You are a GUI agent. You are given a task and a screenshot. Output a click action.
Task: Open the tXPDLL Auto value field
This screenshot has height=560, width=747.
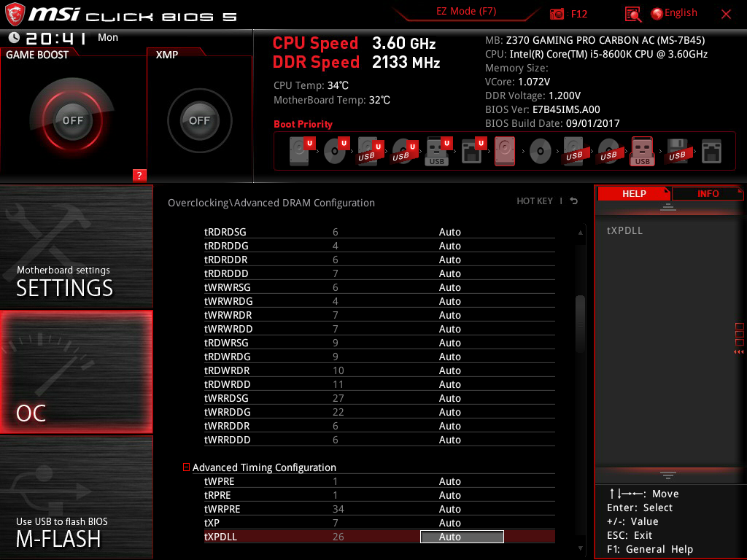coord(462,537)
